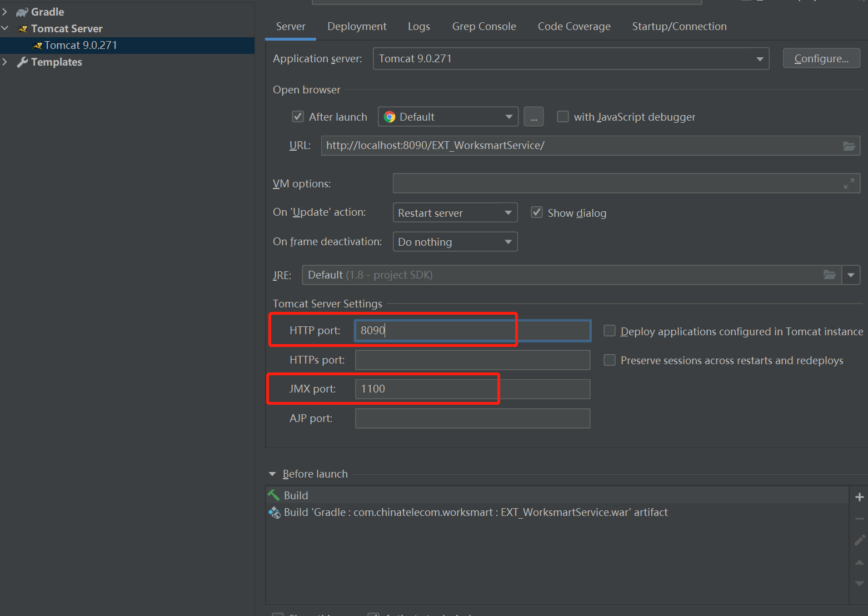Expand the Templates tree node
This screenshot has height=616, width=868.
click(x=5, y=62)
